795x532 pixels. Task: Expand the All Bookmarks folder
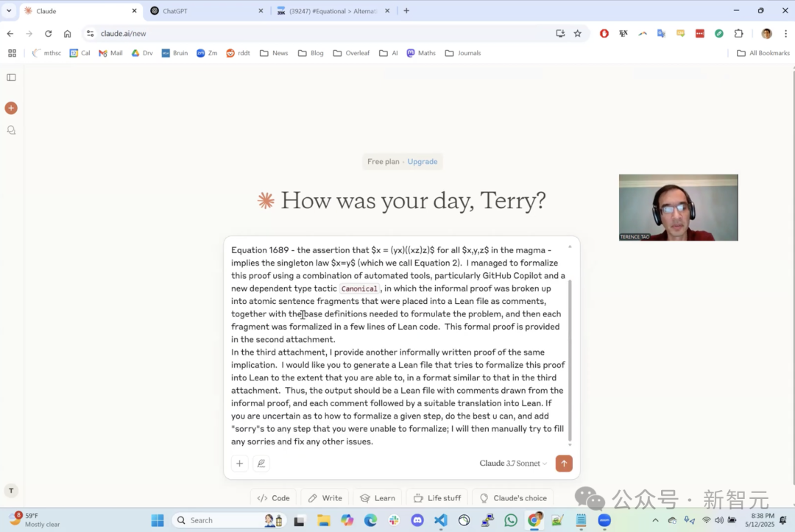pos(763,53)
